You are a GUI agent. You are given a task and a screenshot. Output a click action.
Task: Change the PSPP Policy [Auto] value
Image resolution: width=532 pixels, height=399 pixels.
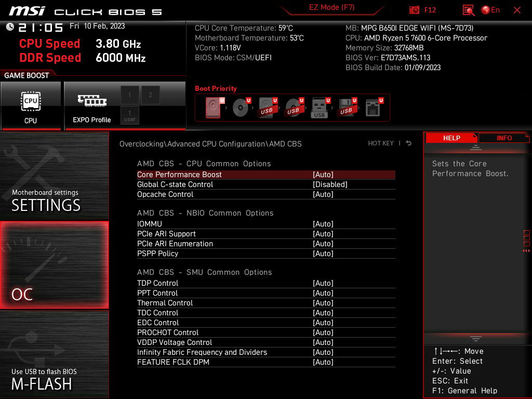[323, 254]
